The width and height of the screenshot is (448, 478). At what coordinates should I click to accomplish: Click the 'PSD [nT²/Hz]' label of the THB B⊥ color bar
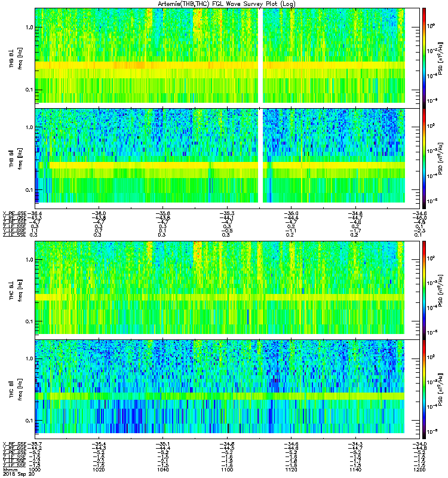[440, 58]
